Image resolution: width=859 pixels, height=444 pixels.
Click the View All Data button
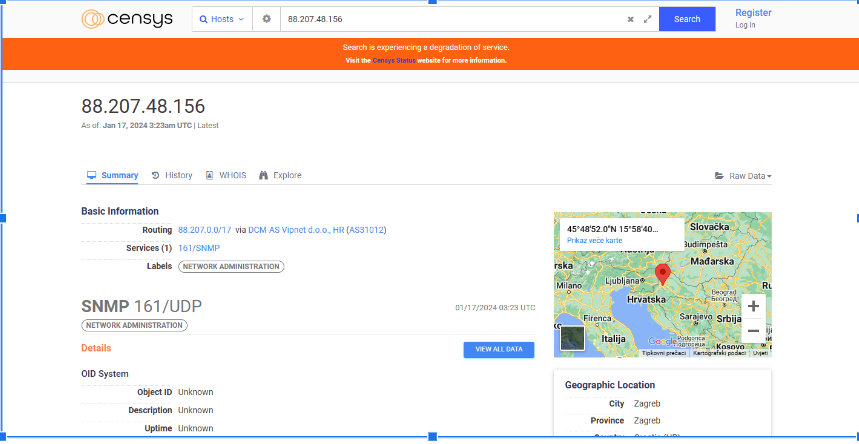(x=498, y=349)
